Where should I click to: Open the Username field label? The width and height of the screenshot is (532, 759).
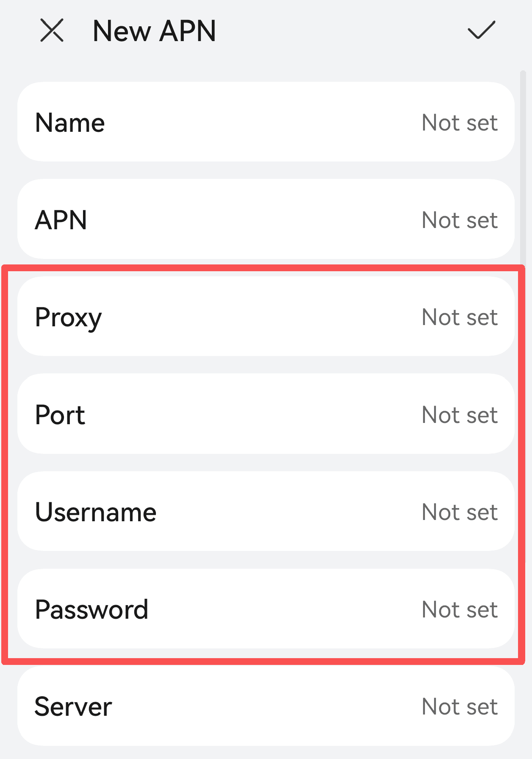click(96, 512)
